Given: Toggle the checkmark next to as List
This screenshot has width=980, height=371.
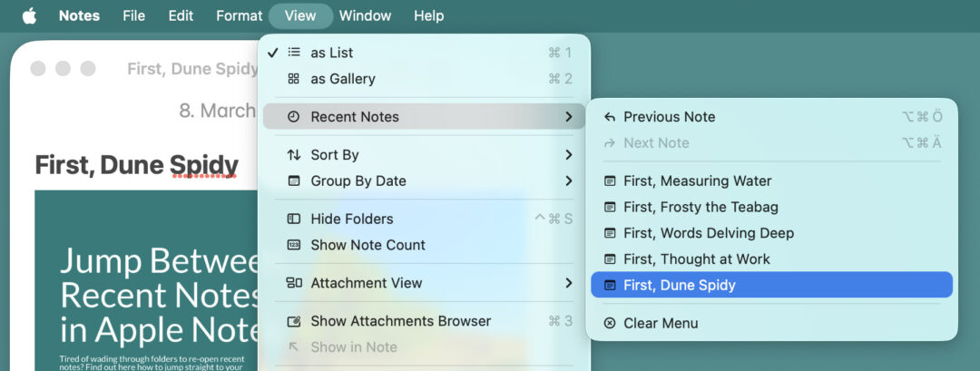Looking at the screenshot, I should coord(272,53).
